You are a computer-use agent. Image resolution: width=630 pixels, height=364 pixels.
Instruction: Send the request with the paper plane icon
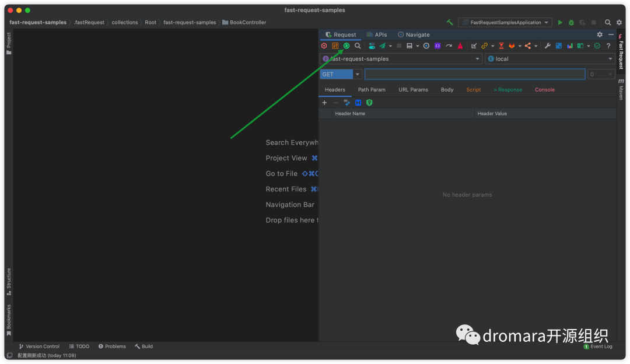(x=383, y=46)
